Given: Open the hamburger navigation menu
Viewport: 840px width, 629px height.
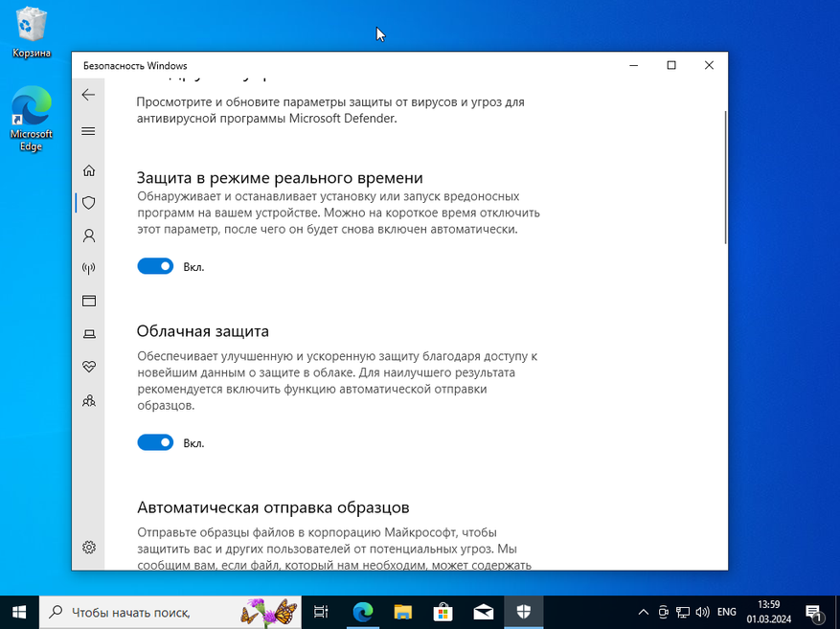Looking at the screenshot, I should point(88,131).
